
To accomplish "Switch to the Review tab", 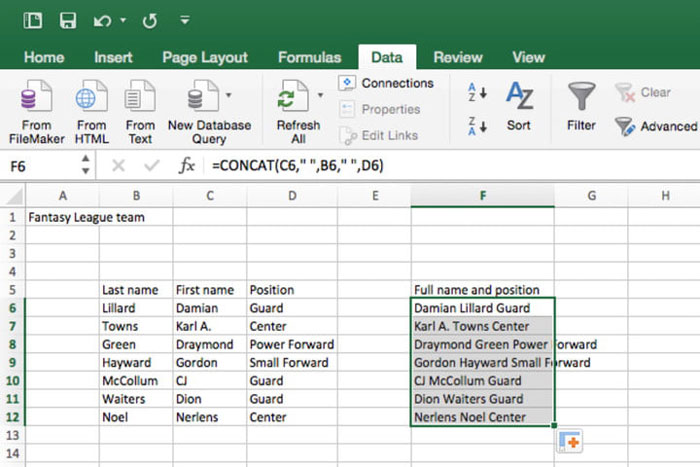I will (x=458, y=57).
